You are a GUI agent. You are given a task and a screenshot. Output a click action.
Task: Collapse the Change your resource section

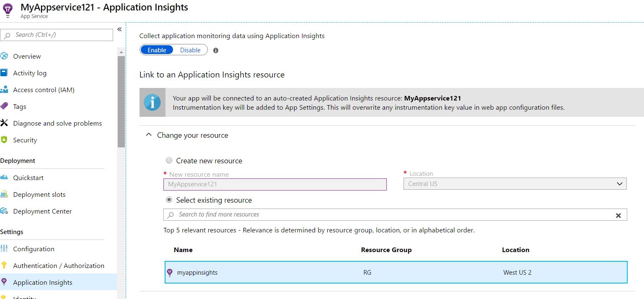click(x=148, y=134)
